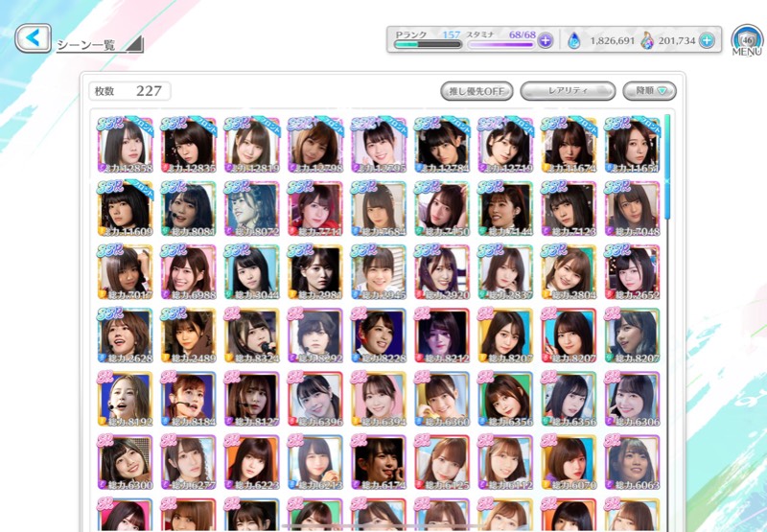Select the SSR card with 総力8081
This screenshot has height=532, width=767.
[x=188, y=209]
